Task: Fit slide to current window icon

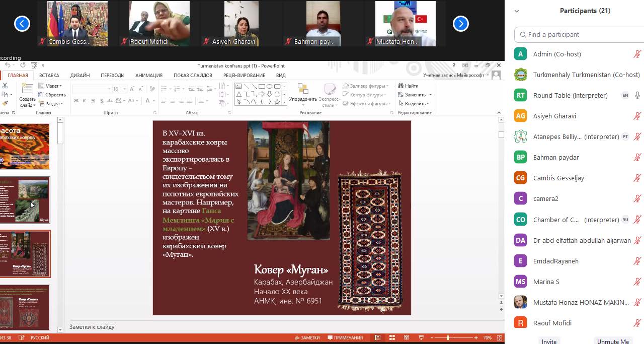Action: (x=499, y=338)
